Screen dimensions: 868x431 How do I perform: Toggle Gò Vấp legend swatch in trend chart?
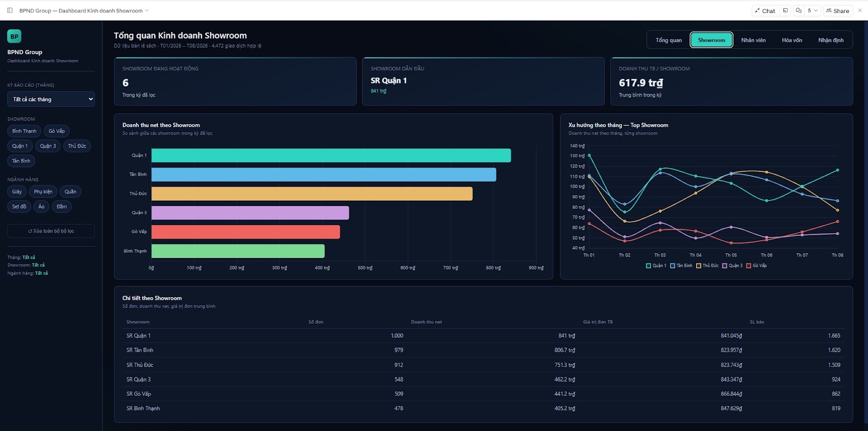point(749,266)
